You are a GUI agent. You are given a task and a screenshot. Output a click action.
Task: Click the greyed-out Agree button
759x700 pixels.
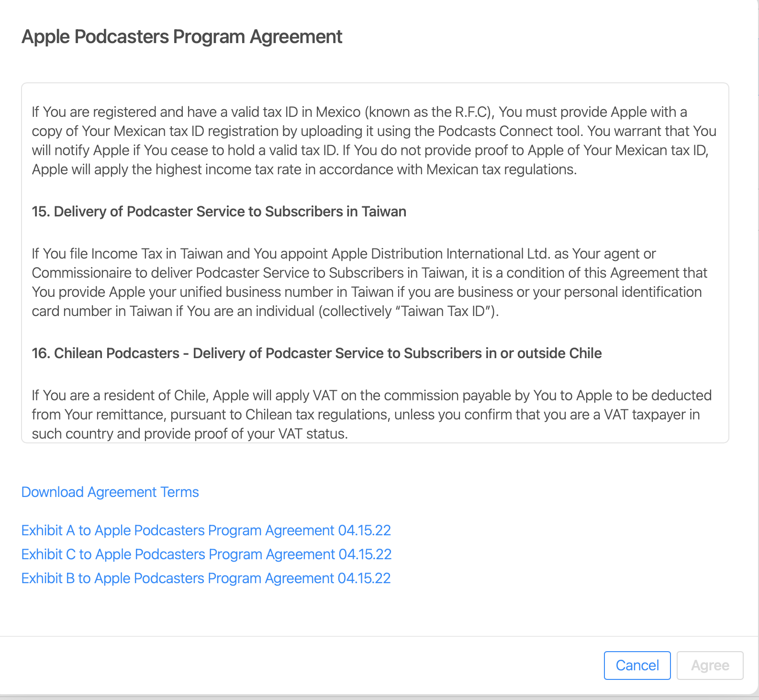[x=710, y=665]
